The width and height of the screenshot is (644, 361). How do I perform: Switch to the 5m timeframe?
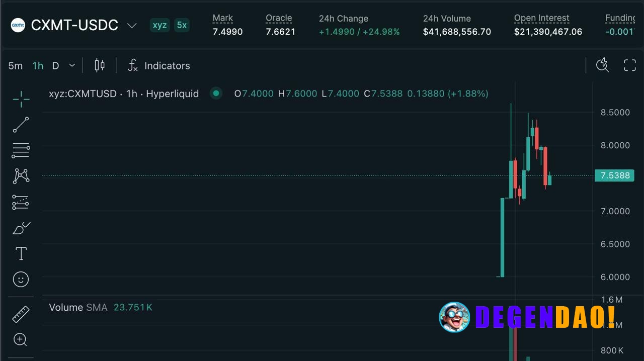[16, 66]
